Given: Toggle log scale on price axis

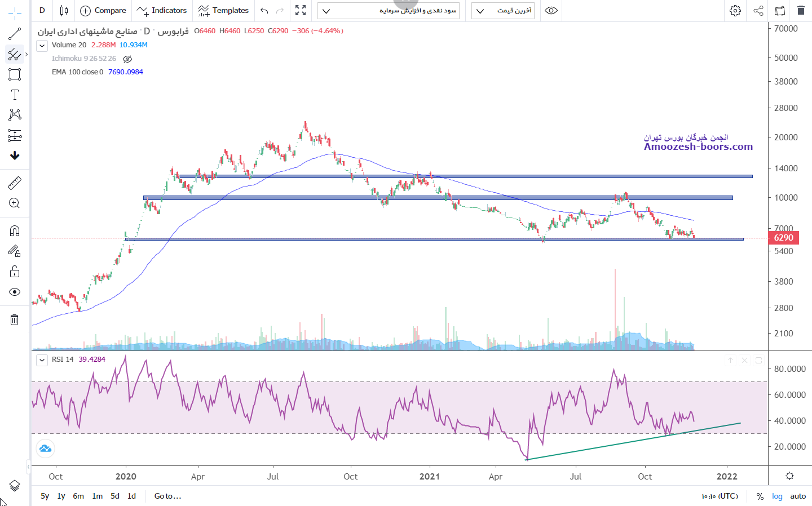Looking at the screenshot, I should pyautogui.click(x=777, y=496).
